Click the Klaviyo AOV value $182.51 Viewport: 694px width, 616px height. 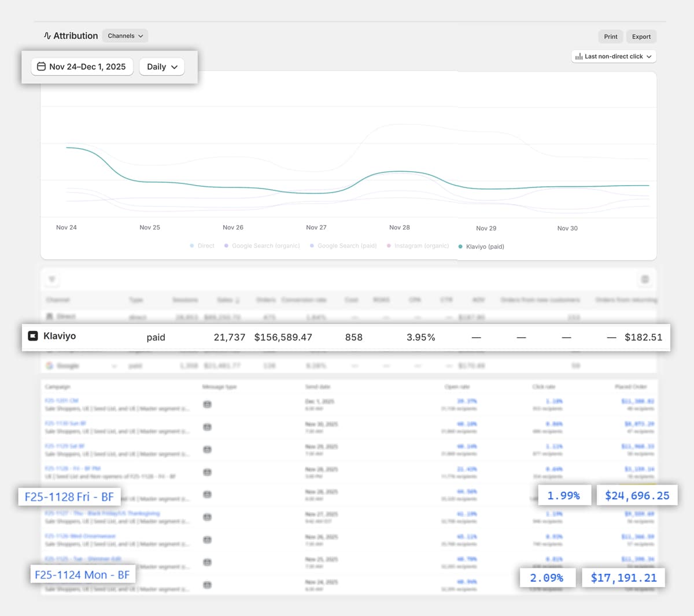(644, 337)
